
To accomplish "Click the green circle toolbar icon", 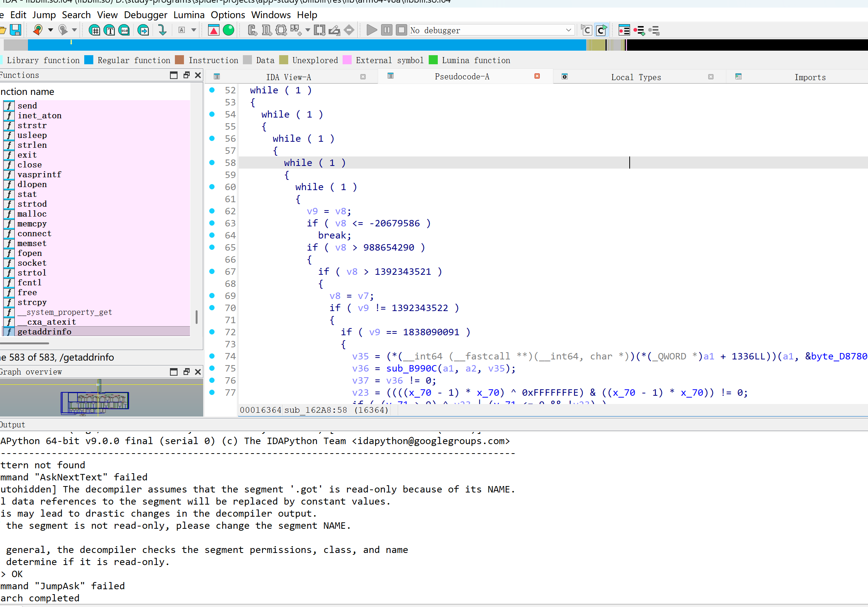I will click(229, 30).
